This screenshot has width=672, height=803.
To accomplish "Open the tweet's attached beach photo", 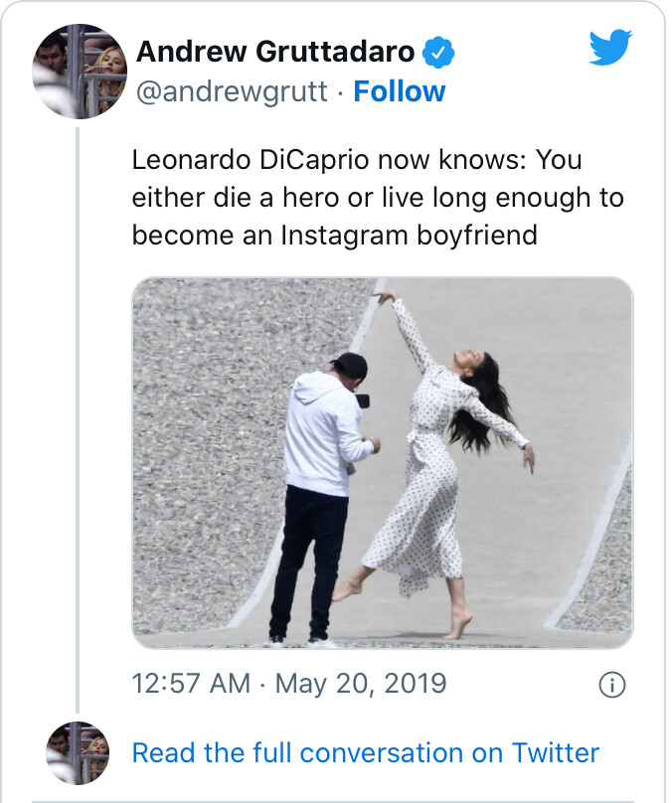I will [382, 463].
